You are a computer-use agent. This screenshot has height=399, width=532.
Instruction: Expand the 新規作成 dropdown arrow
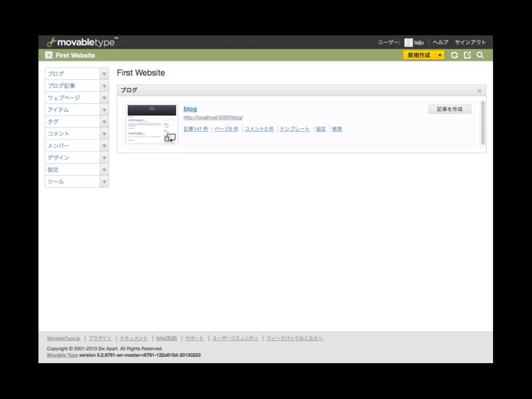(440, 55)
